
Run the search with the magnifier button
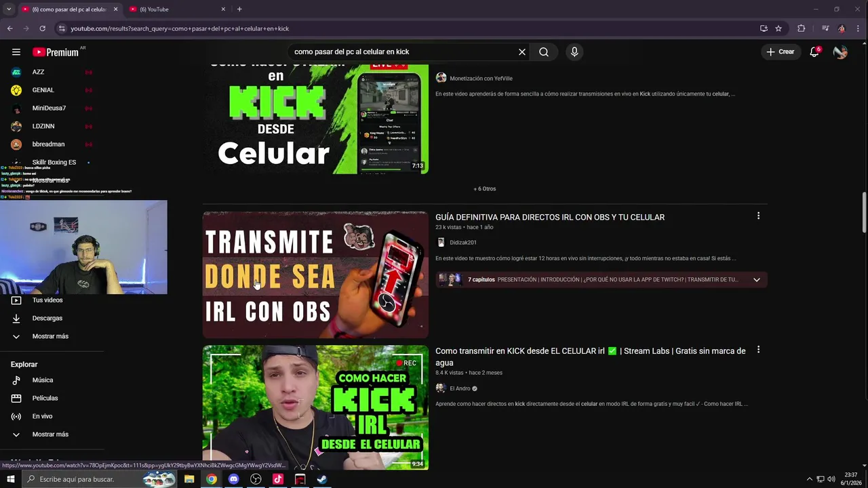(x=544, y=52)
